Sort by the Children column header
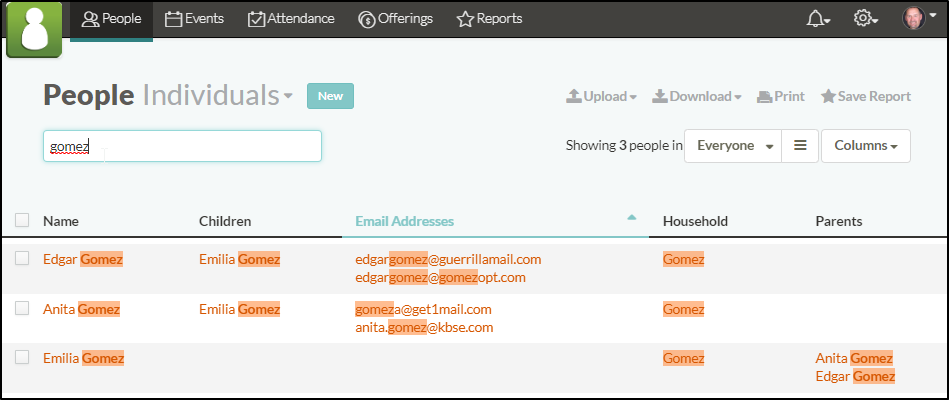 click(225, 221)
